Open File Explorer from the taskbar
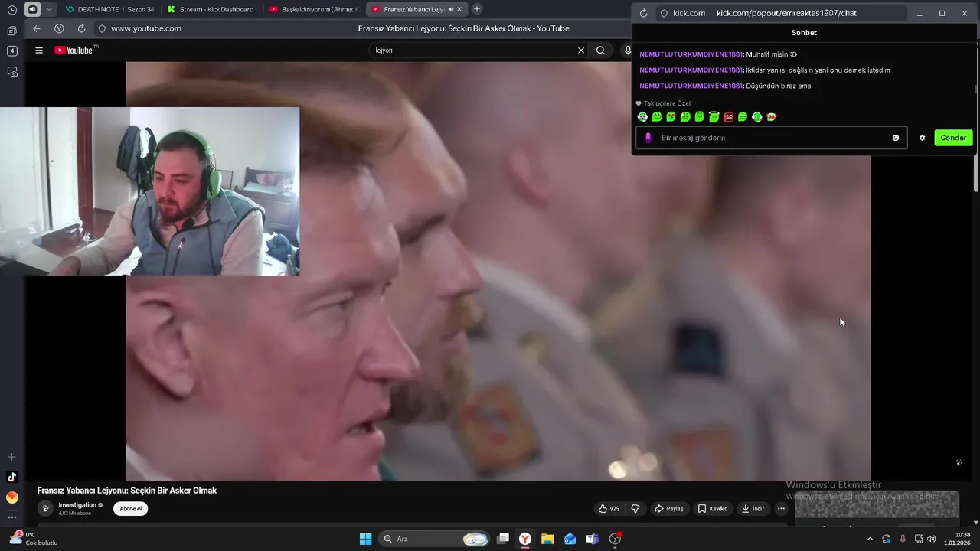This screenshot has width=980, height=551. click(x=547, y=539)
